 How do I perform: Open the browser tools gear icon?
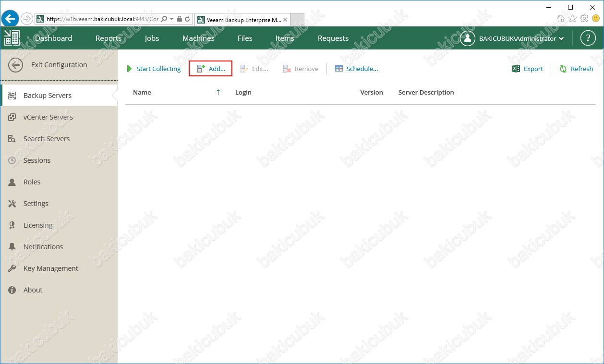[x=584, y=19]
